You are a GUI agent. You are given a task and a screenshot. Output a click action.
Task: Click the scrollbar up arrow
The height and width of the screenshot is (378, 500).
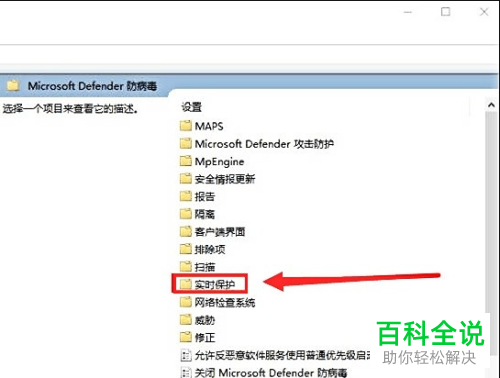coord(491,105)
